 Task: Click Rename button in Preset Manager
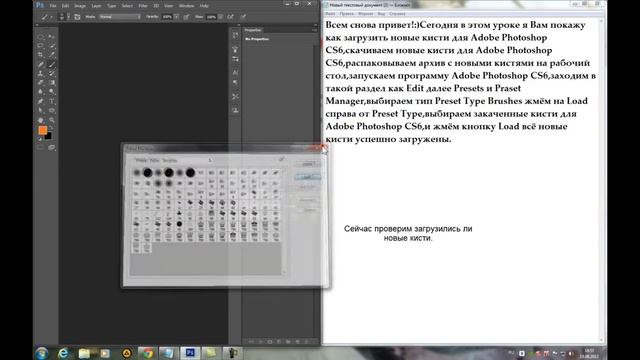click(x=307, y=200)
